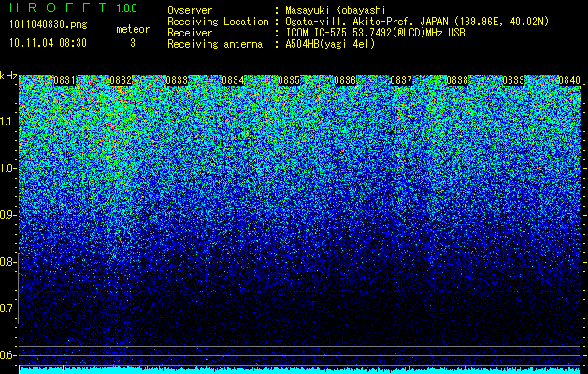Click the filename 1011040830.png
Image resolution: width=588 pixels, height=374 pixels.
click(49, 25)
